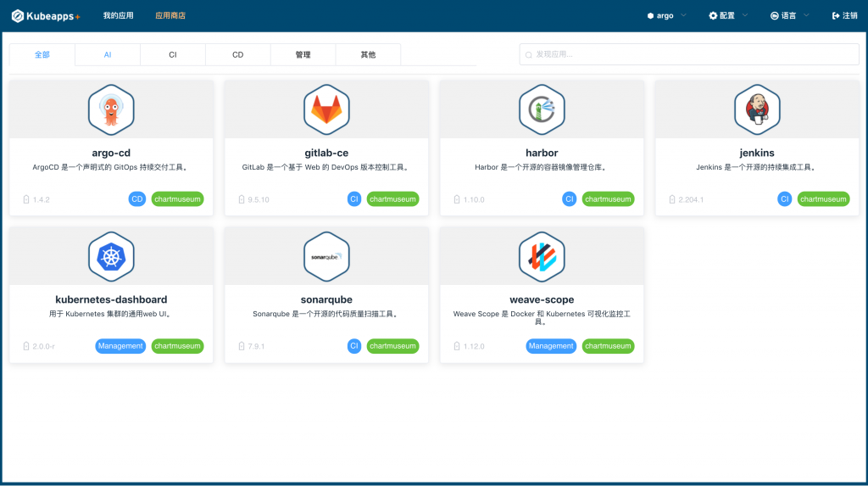Click the CI tag on jenkins card
The width and height of the screenshot is (868, 486).
point(784,199)
